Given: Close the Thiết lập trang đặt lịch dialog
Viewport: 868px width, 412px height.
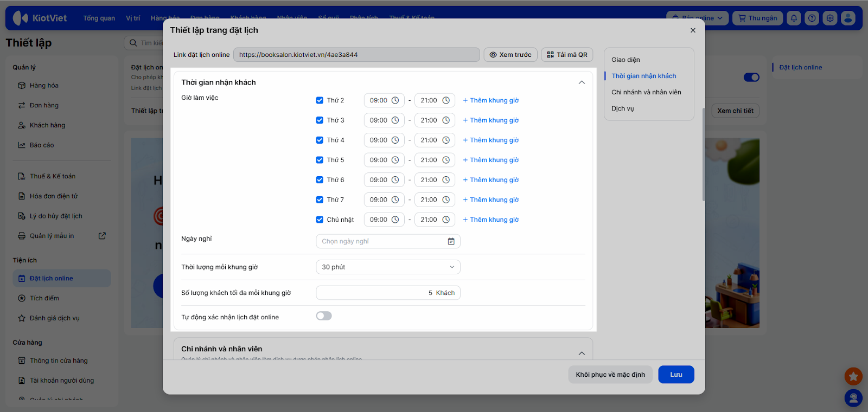Looking at the screenshot, I should 693,30.
